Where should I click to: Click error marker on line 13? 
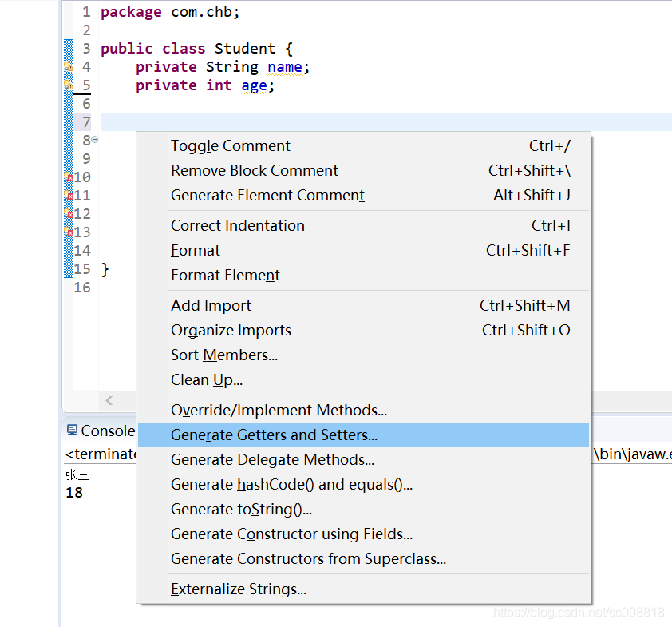coord(69,232)
